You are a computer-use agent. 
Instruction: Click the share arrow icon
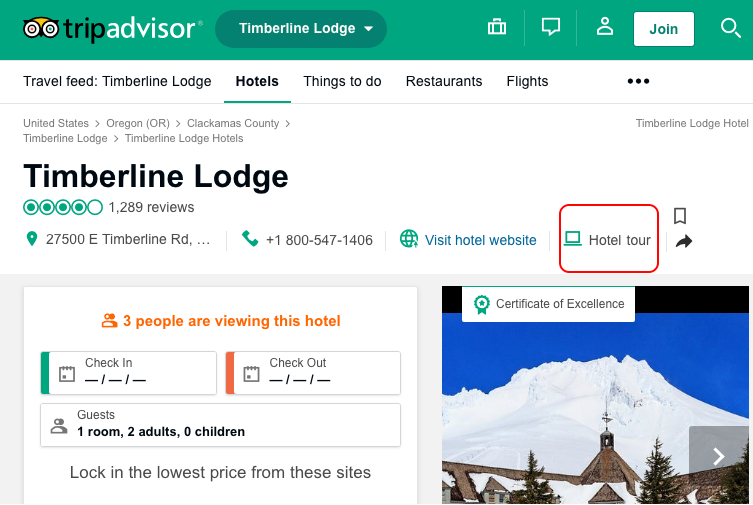click(x=684, y=241)
